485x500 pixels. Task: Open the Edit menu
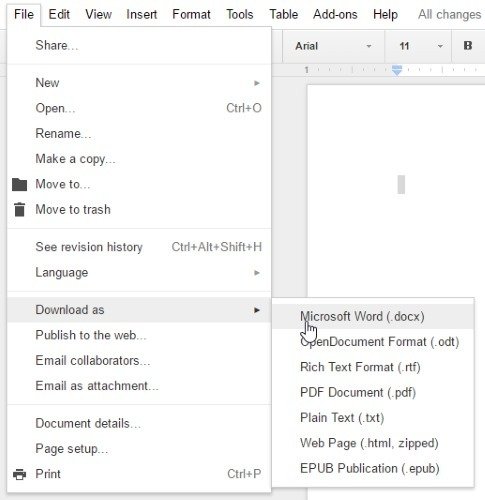click(59, 14)
